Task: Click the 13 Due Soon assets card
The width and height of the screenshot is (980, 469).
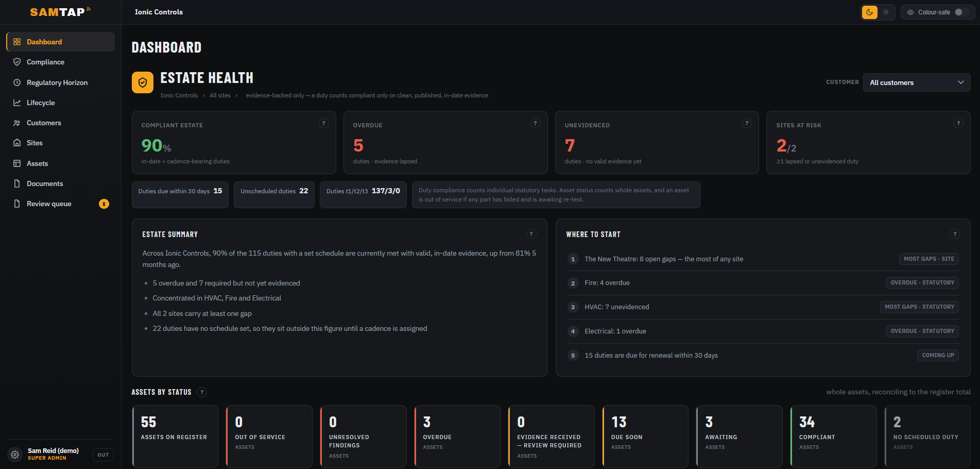Action: coord(645,436)
